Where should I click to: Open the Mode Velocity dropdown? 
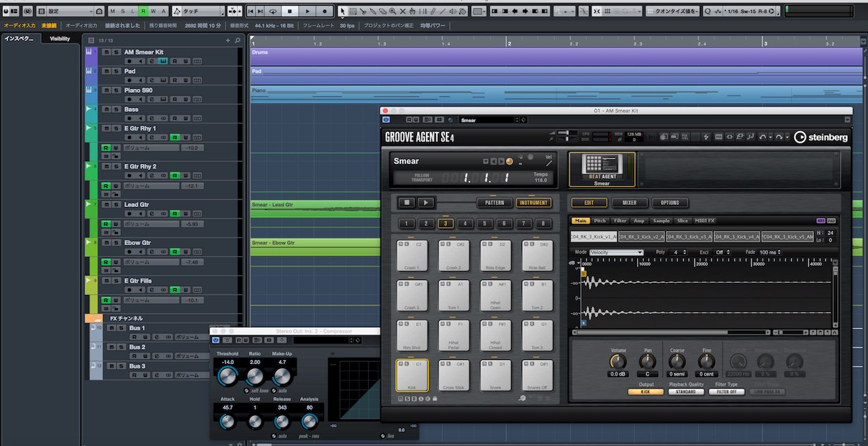[x=616, y=252]
